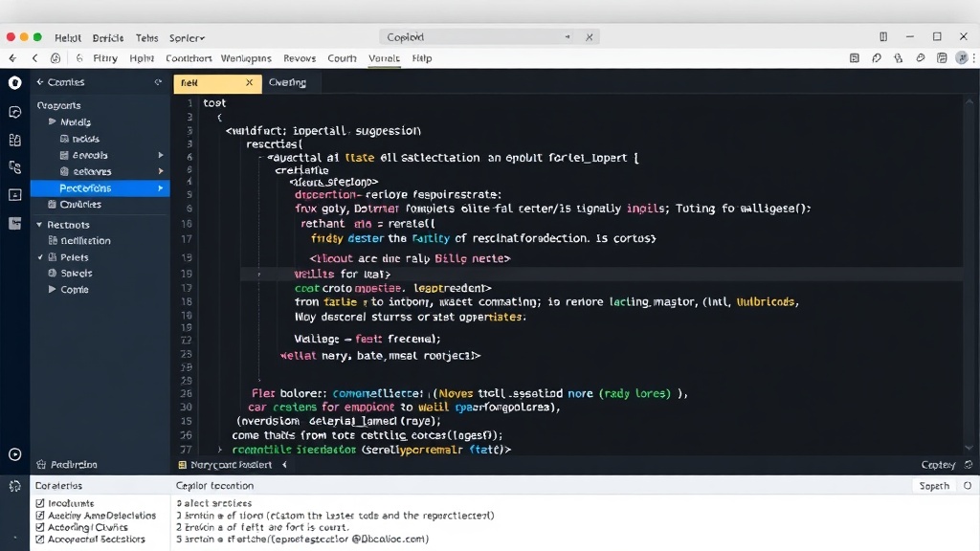Expand the Mioldis tree node
Image resolution: width=980 pixels, height=551 pixels.
(x=53, y=121)
